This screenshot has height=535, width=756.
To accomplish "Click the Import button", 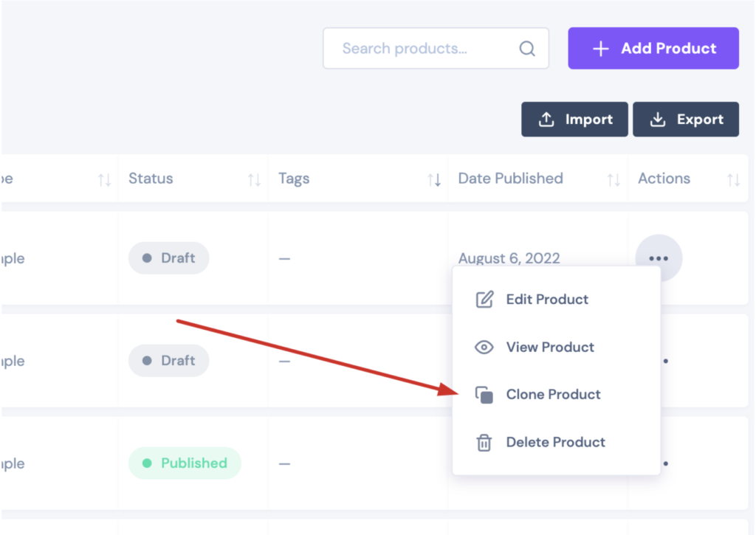I will [574, 119].
